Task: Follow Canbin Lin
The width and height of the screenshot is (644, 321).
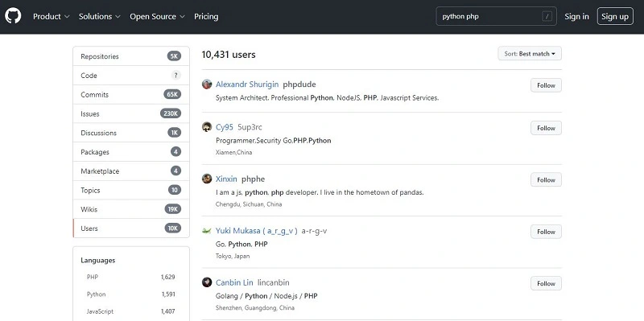Action: (x=546, y=283)
